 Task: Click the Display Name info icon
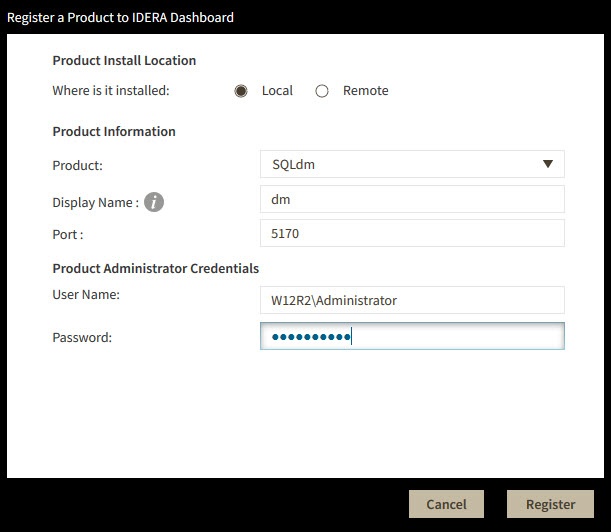coord(153,202)
